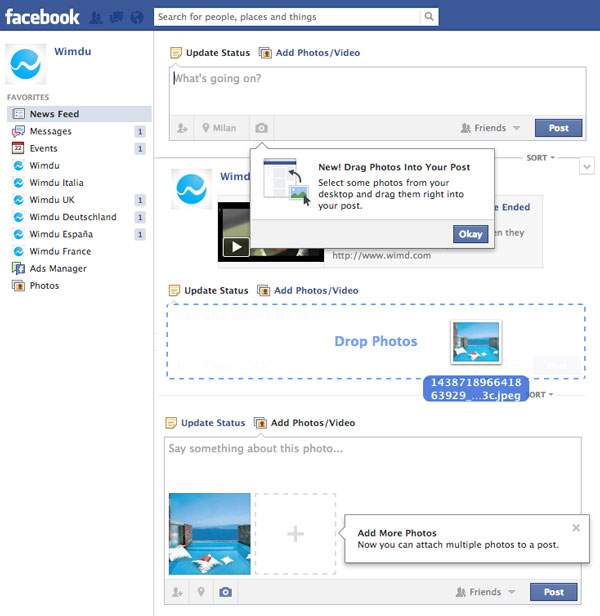Open Wimdu France page

[x=60, y=251]
